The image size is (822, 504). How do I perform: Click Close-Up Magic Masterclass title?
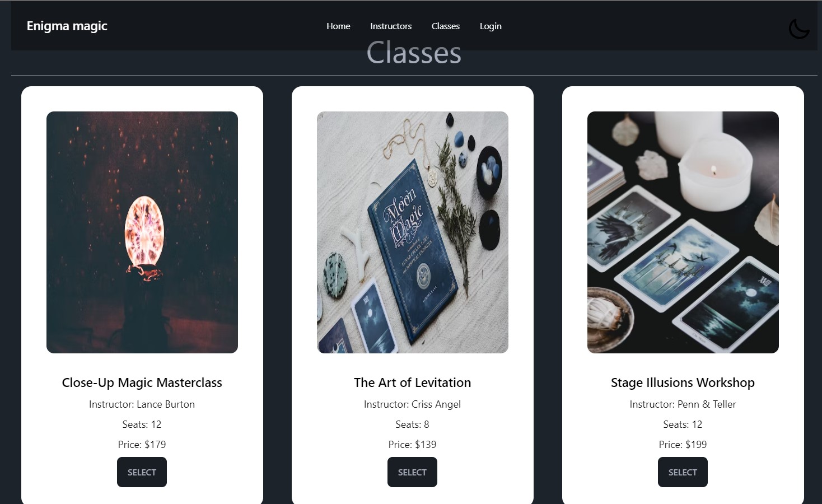point(142,382)
